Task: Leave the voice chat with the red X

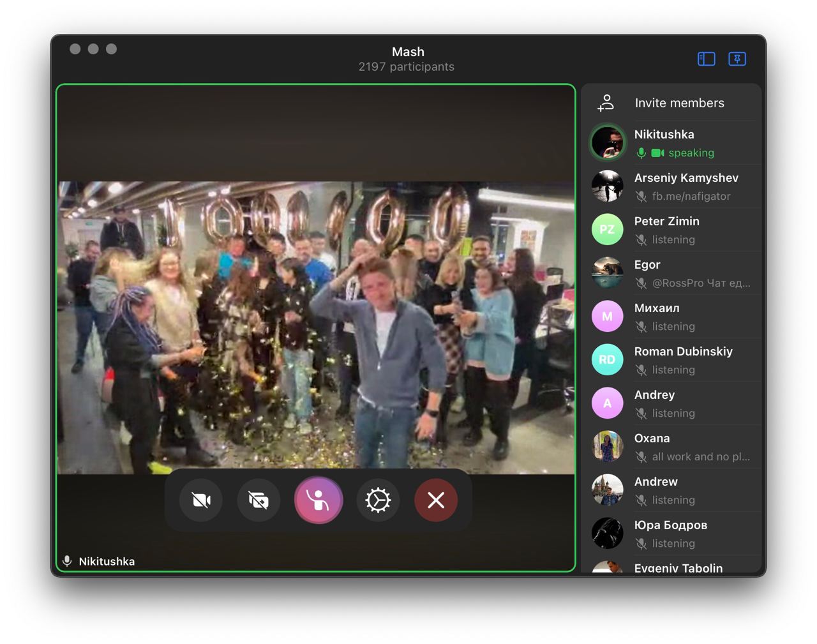Action: (x=436, y=500)
